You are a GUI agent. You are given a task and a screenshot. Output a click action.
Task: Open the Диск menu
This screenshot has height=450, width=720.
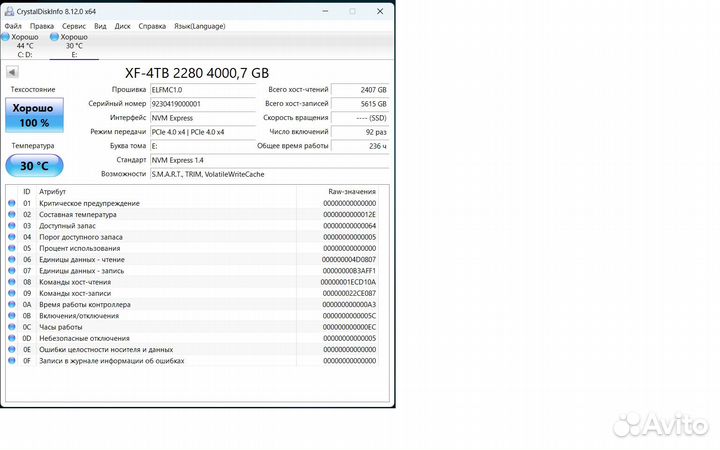[122, 26]
